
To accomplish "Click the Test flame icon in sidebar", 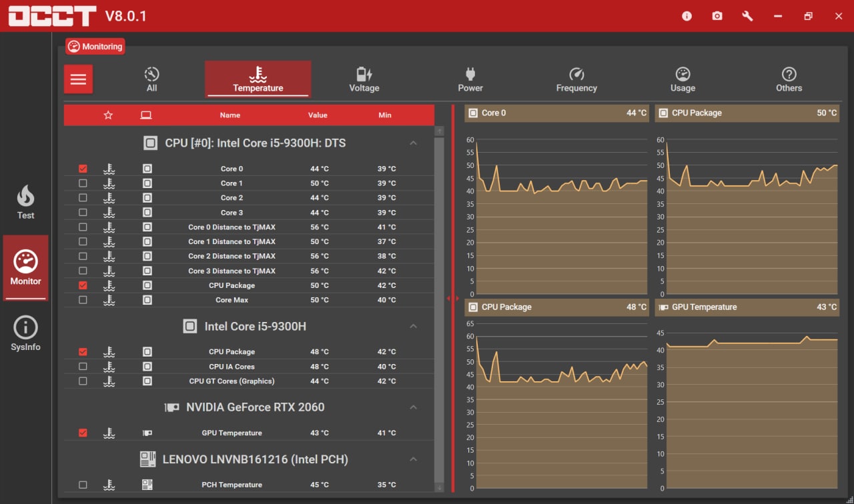I will coord(25,201).
